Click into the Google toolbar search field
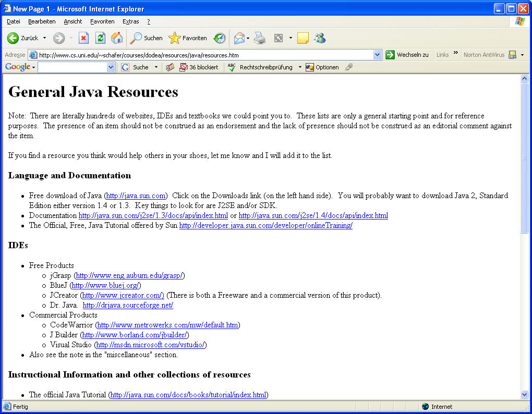 tap(72, 67)
